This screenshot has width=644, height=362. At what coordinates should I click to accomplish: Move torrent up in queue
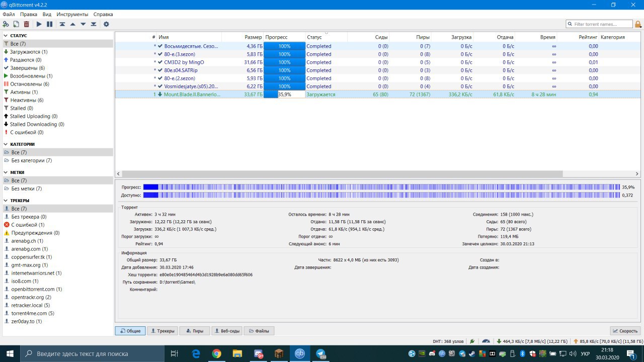coord(72,24)
